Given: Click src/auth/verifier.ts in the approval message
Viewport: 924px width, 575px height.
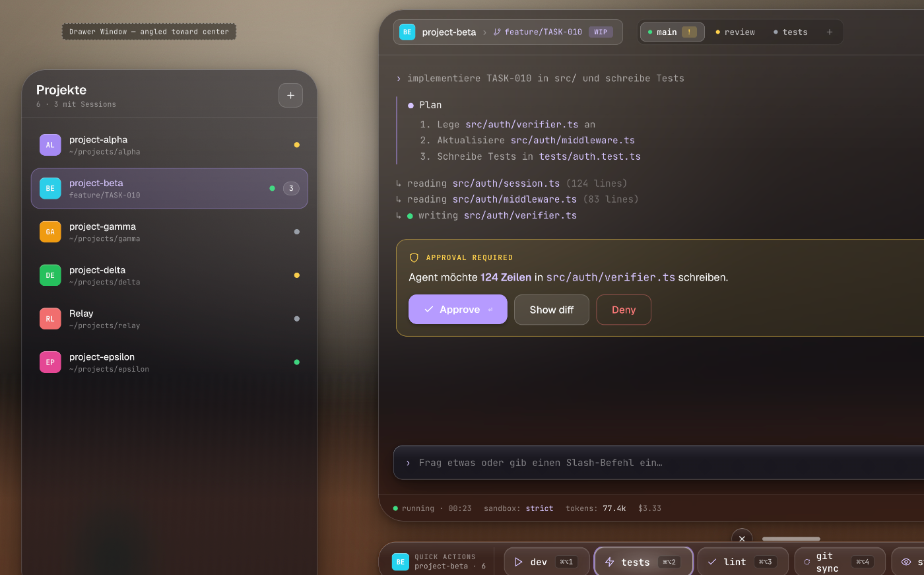Looking at the screenshot, I should 610,277.
